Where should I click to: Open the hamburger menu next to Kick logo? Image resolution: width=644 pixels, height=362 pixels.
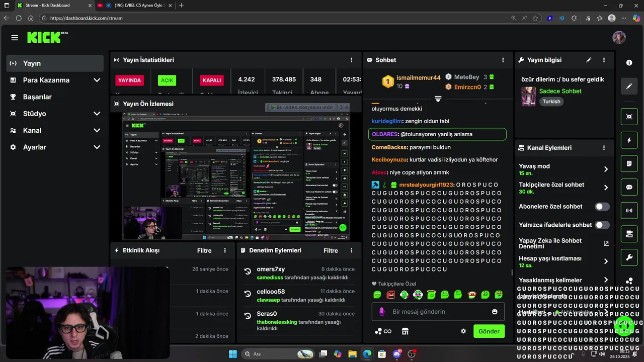(x=15, y=38)
